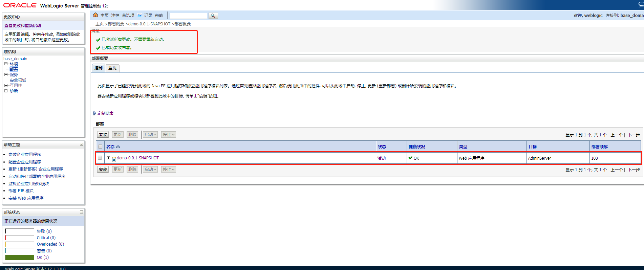Expand the demo-0.0.1-SNAPSHOT deployment row
Image resolution: width=644 pixels, height=270 pixels.
click(x=108, y=158)
